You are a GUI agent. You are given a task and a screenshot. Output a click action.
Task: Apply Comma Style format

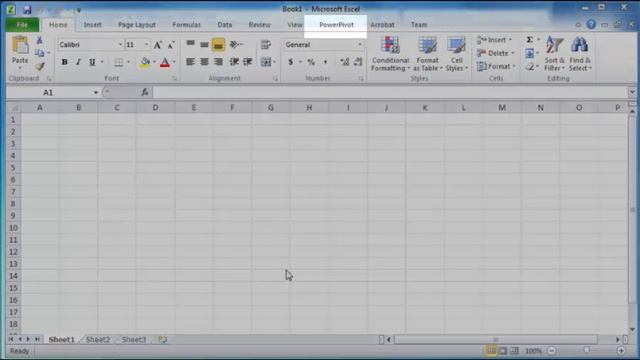point(325,62)
